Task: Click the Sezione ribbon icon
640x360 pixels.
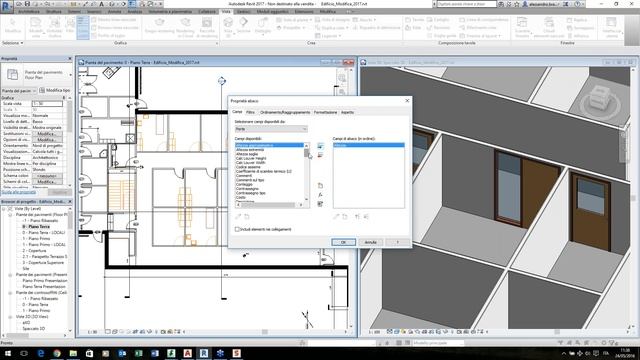Action: [x=244, y=25]
